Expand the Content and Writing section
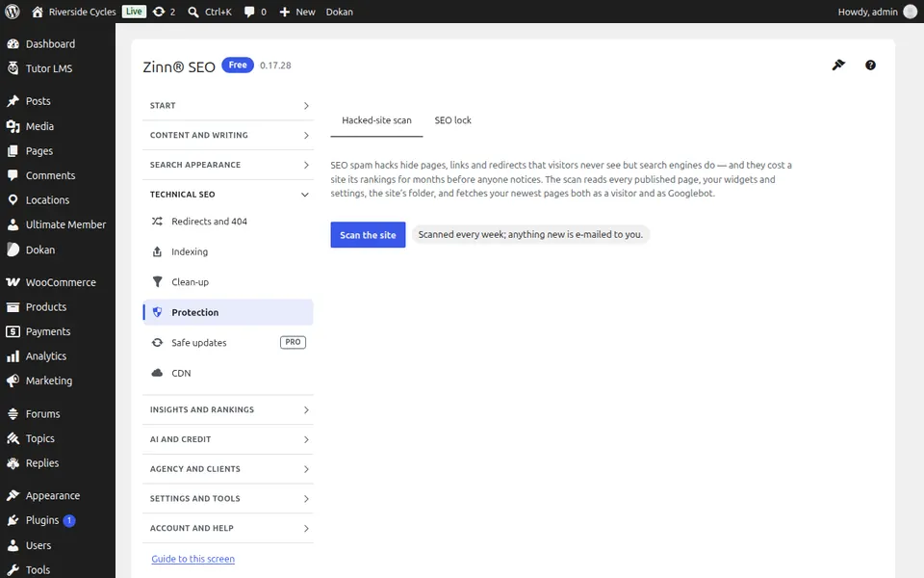 [x=228, y=135]
